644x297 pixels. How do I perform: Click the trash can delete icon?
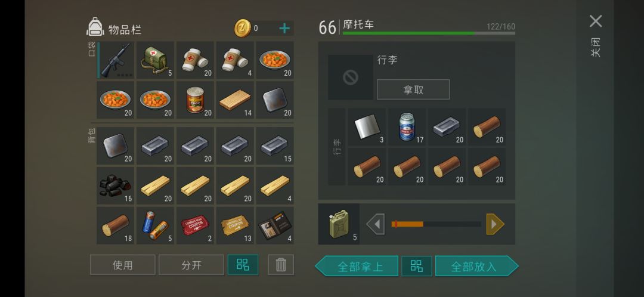281,265
